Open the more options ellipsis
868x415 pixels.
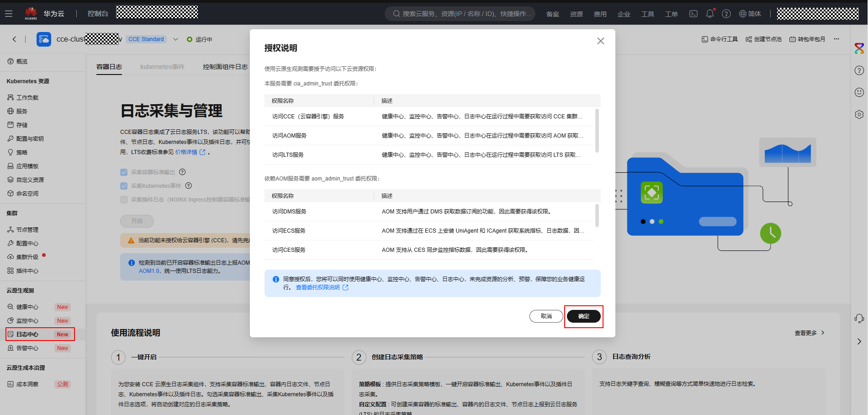(836, 39)
